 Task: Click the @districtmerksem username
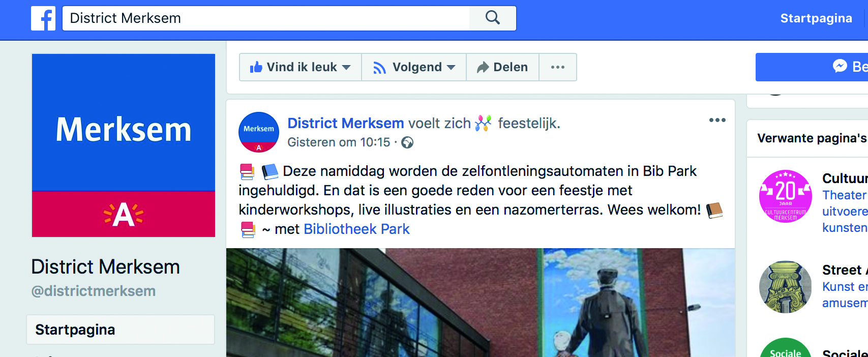94,291
